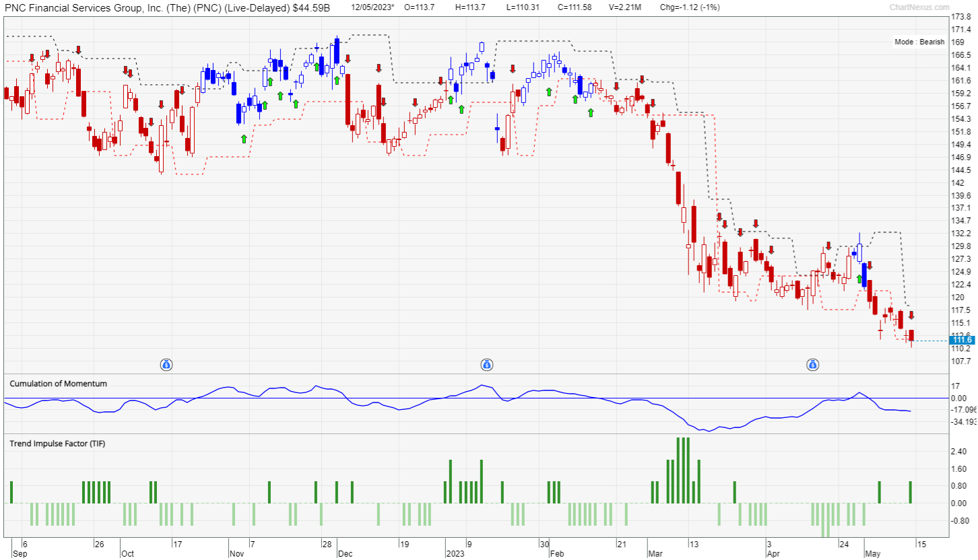978x560 pixels.
Task: Click the '2.40' TIF axis value
Action: point(959,452)
